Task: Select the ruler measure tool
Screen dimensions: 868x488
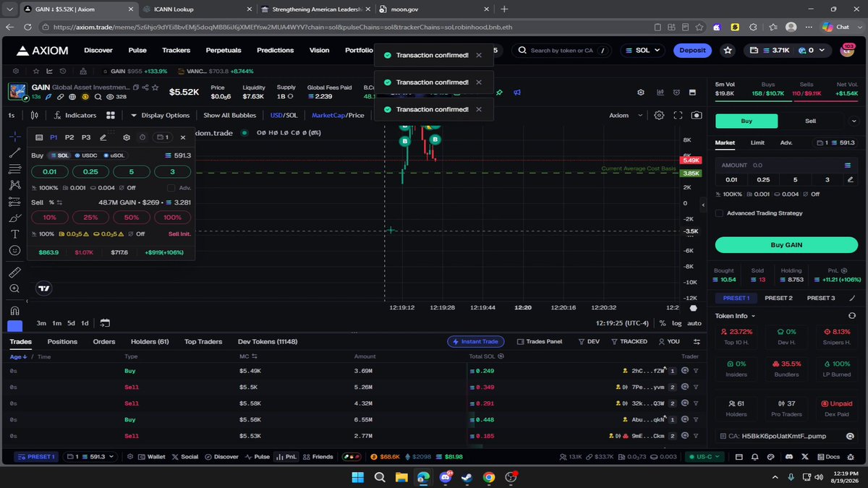Action: [x=14, y=273]
